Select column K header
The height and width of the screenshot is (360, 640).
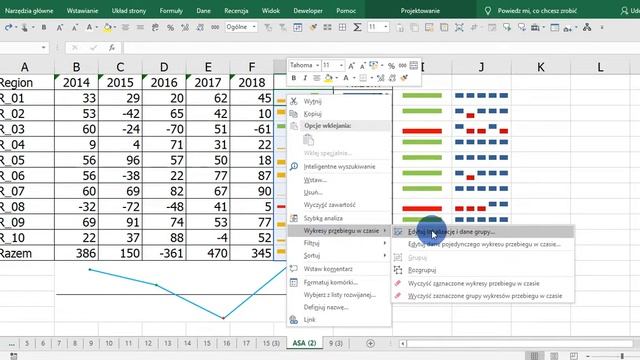(x=540, y=67)
